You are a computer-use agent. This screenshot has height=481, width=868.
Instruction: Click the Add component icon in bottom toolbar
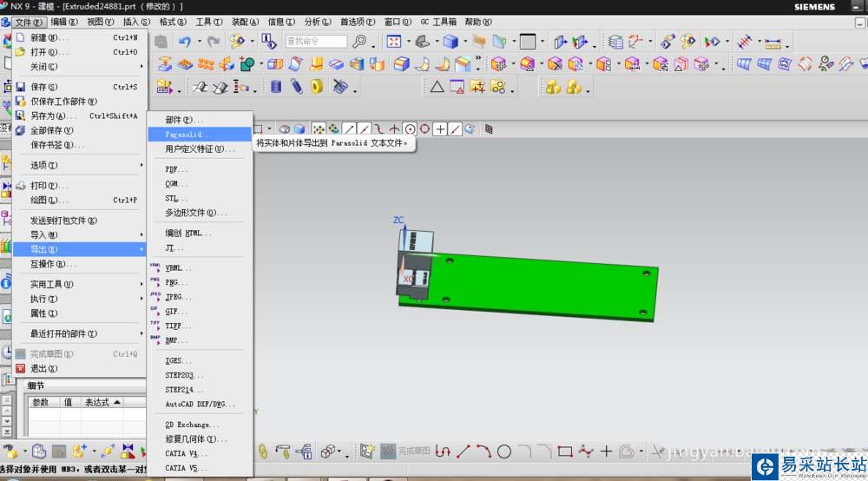pos(79,451)
